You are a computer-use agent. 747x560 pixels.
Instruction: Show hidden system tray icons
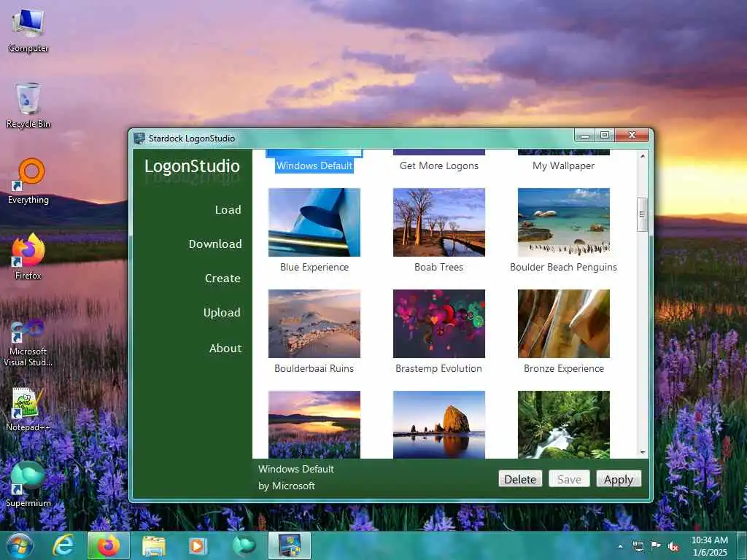(x=620, y=546)
